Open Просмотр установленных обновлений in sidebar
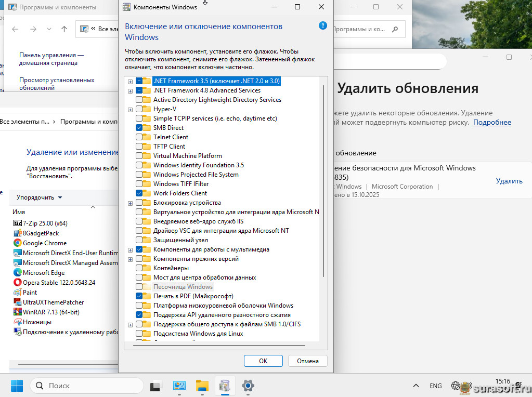532x397 pixels. [x=57, y=84]
